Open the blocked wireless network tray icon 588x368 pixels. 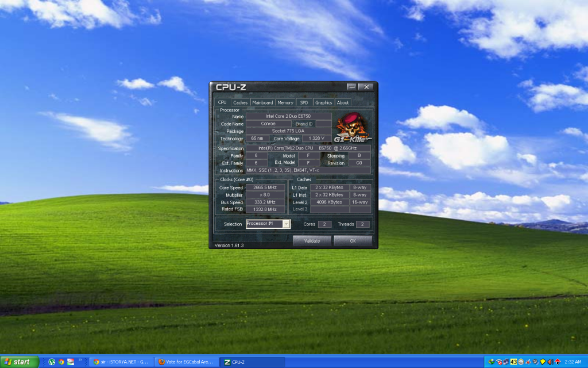(x=499, y=362)
